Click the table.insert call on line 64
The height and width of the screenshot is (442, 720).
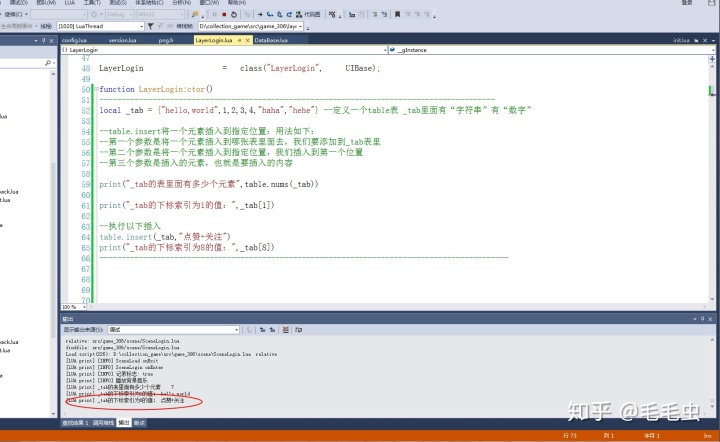[x=165, y=237]
